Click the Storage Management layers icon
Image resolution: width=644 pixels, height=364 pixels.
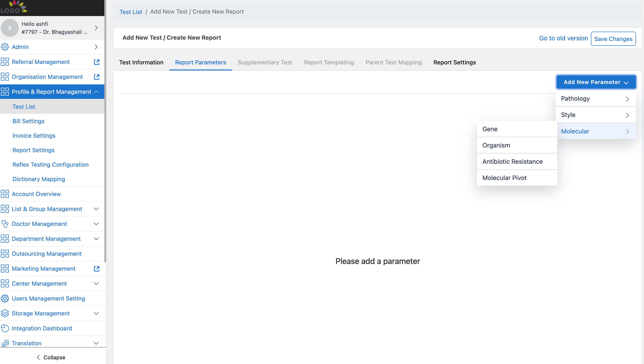(5, 313)
